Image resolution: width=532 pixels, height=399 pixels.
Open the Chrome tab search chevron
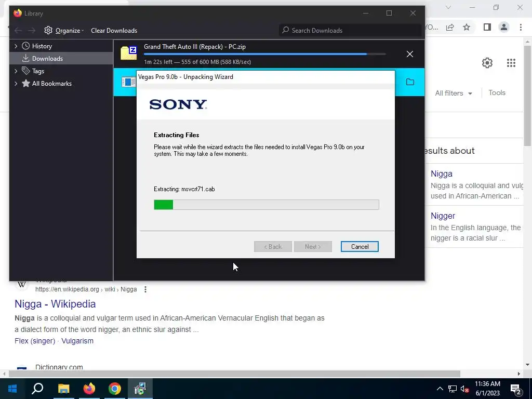448,7
